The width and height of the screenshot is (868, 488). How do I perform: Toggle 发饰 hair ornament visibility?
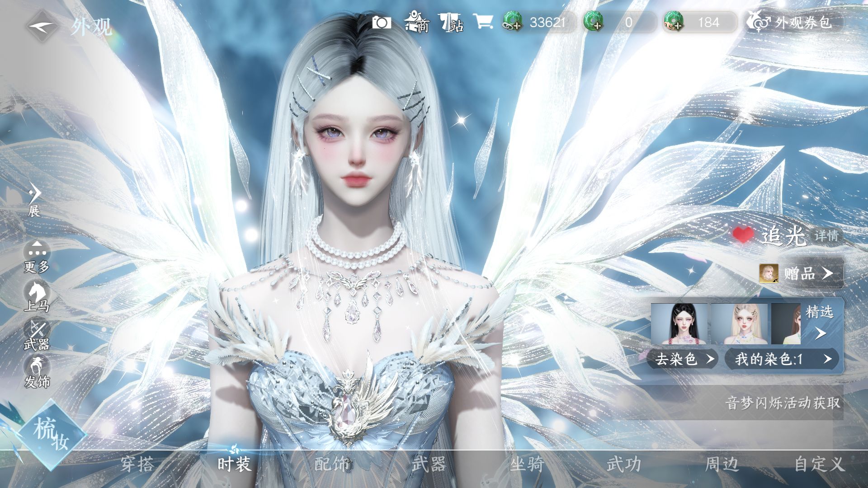tap(37, 372)
